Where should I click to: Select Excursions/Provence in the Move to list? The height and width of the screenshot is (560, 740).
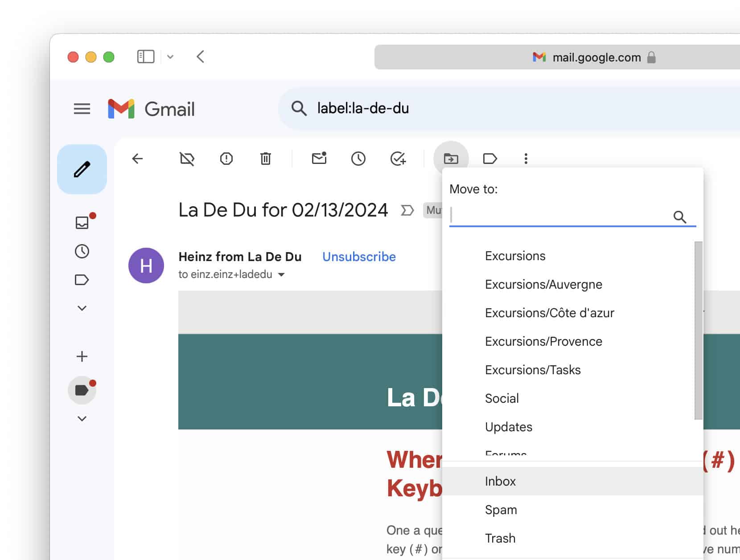pos(543,341)
